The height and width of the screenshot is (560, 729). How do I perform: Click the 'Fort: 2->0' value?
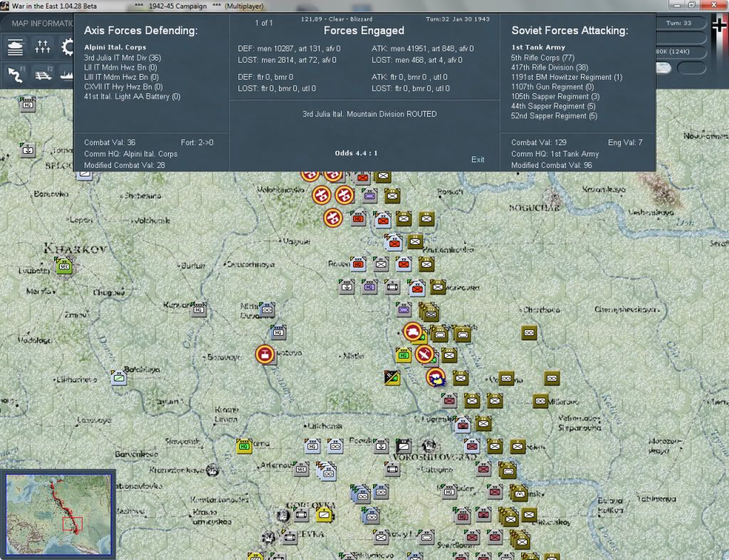197,142
